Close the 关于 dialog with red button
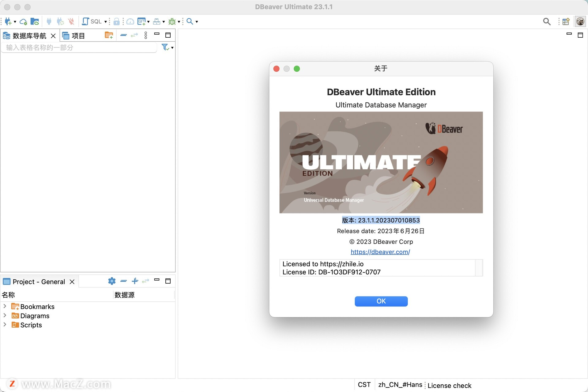The height and width of the screenshot is (392, 588). click(276, 69)
